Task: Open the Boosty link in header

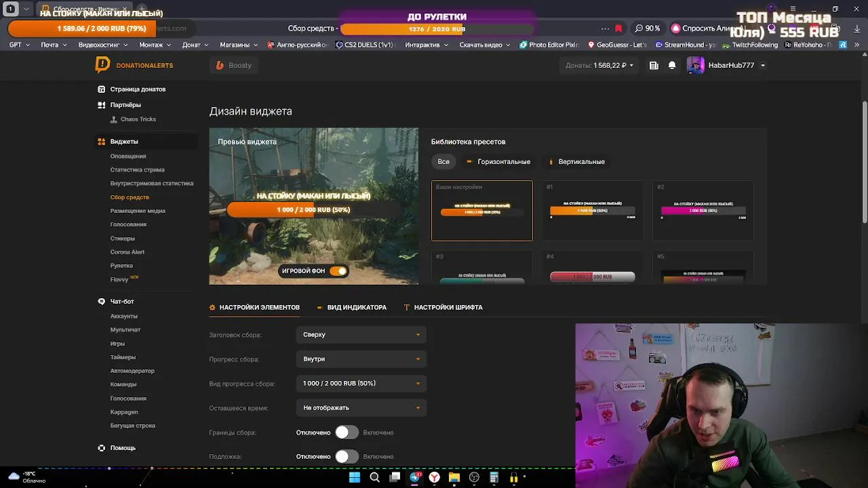Action: pyautogui.click(x=233, y=65)
